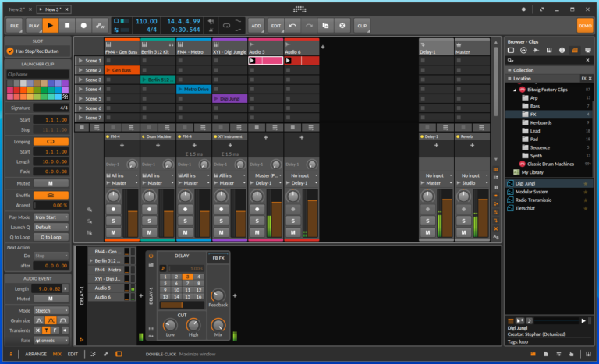Click the Stop transport button

pos(67,26)
